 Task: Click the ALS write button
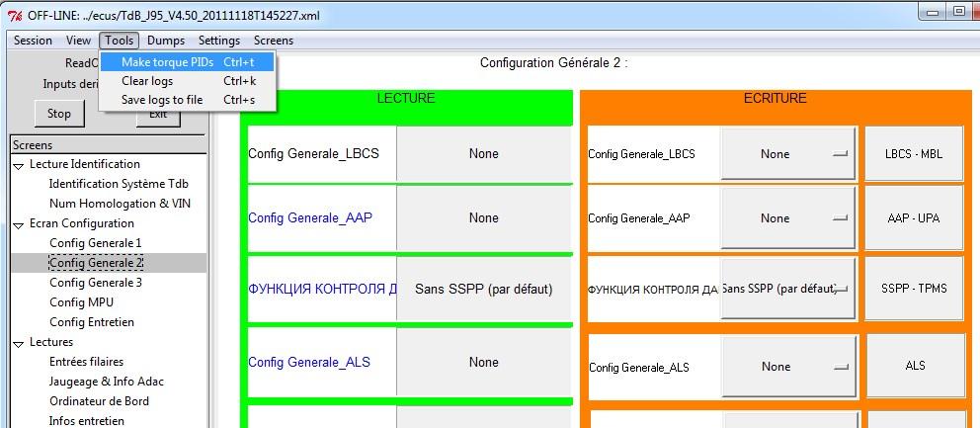pos(915,366)
